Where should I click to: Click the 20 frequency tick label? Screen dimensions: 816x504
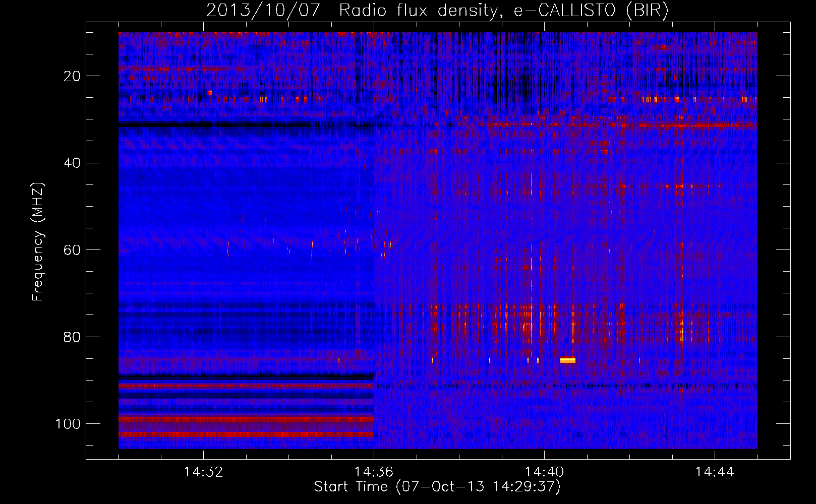pyautogui.click(x=72, y=76)
